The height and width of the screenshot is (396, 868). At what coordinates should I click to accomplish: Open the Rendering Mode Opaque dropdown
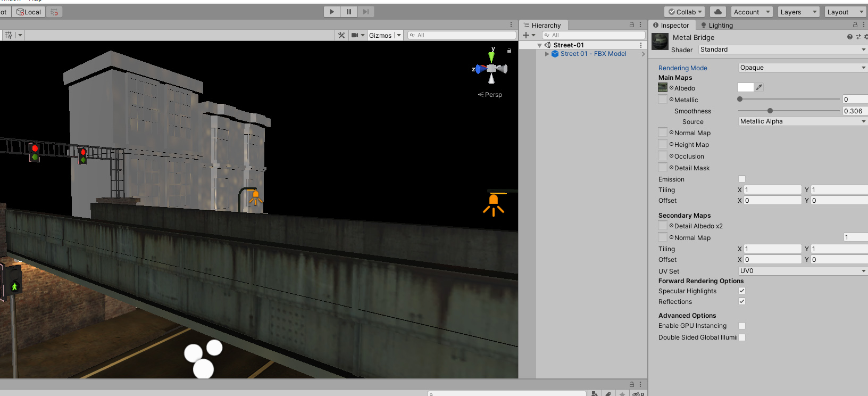point(803,68)
